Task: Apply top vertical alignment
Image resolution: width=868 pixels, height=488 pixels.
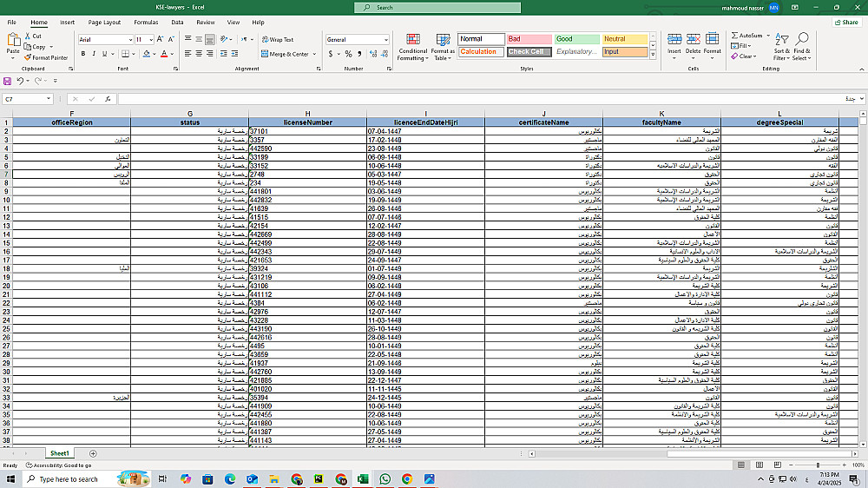Action: (x=187, y=39)
